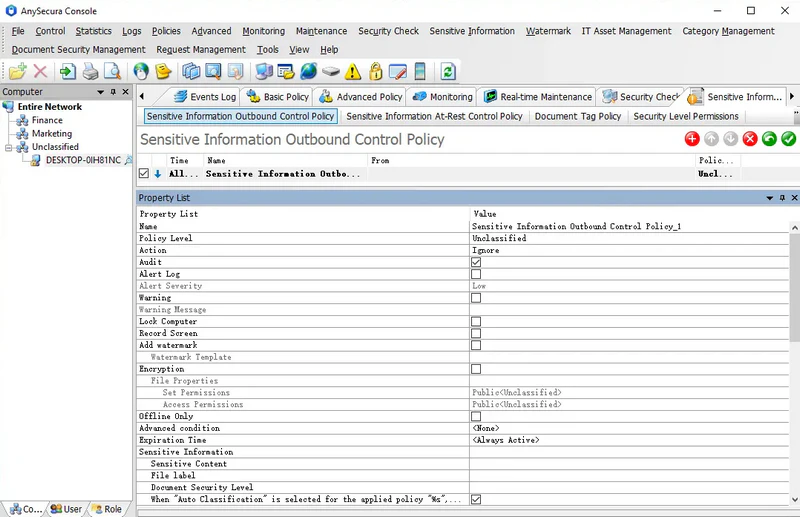800x517 pixels.
Task: Open the Policies menu
Action: (x=166, y=31)
